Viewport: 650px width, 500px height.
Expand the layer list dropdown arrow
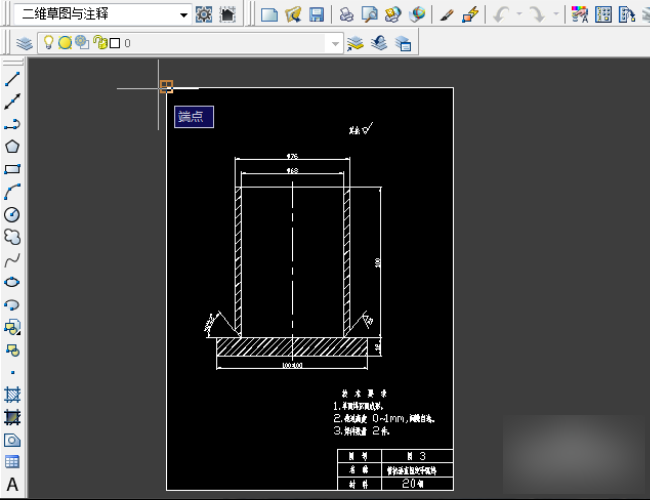click(335, 43)
